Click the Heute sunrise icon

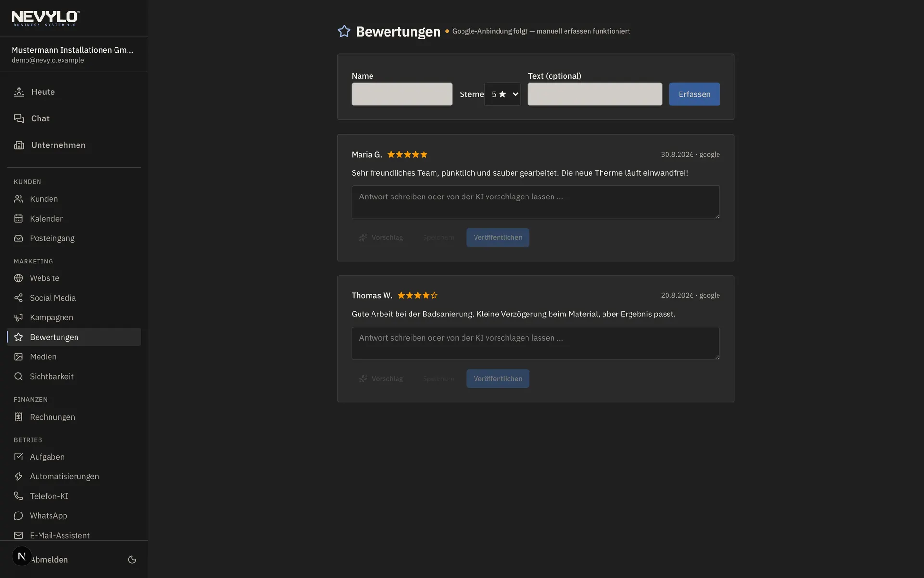point(19,92)
